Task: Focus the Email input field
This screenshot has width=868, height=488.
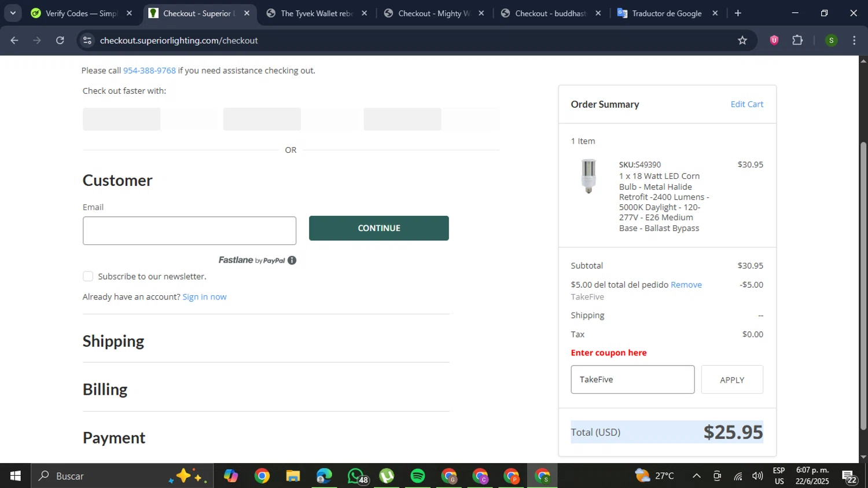Action: (x=189, y=231)
